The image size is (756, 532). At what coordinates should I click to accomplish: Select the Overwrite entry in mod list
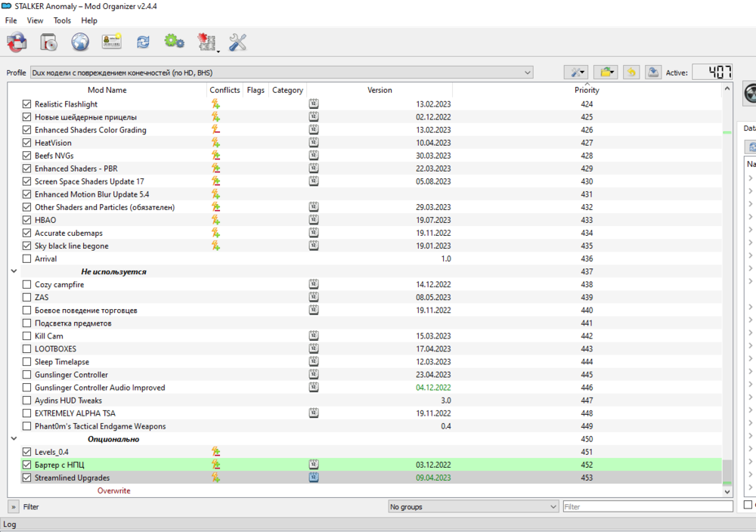pyautogui.click(x=113, y=491)
